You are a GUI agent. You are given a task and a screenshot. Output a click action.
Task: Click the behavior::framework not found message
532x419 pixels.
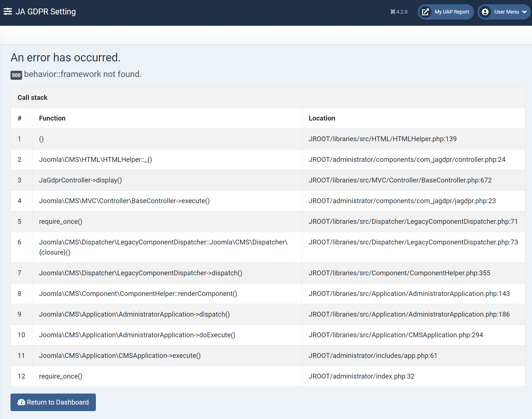coord(83,74)
